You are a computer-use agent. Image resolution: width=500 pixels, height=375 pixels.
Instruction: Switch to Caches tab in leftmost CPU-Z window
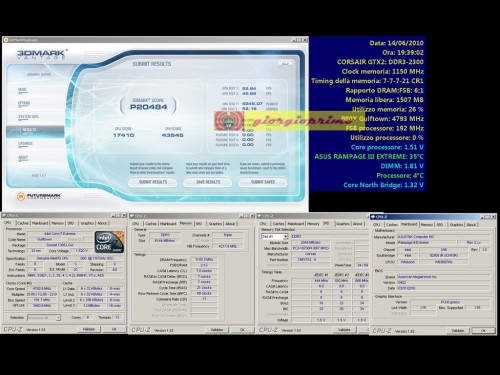tap(23, 223)
